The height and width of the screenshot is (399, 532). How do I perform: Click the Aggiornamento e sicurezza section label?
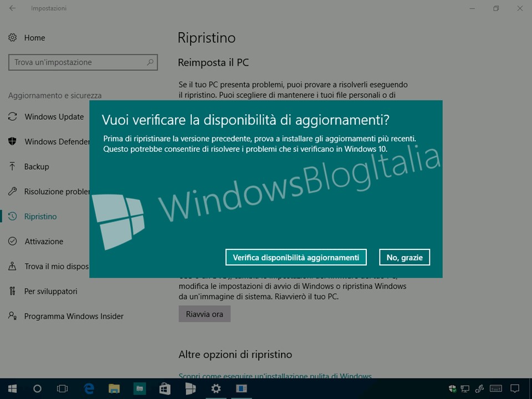coord(55,95)
